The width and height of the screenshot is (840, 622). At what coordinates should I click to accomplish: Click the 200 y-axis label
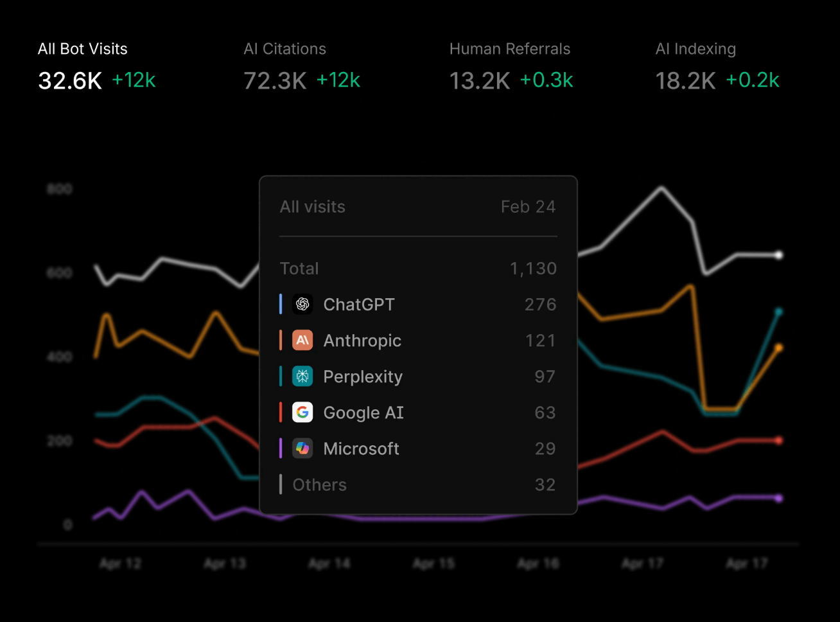pyautogui.click(x=59, y=441)
